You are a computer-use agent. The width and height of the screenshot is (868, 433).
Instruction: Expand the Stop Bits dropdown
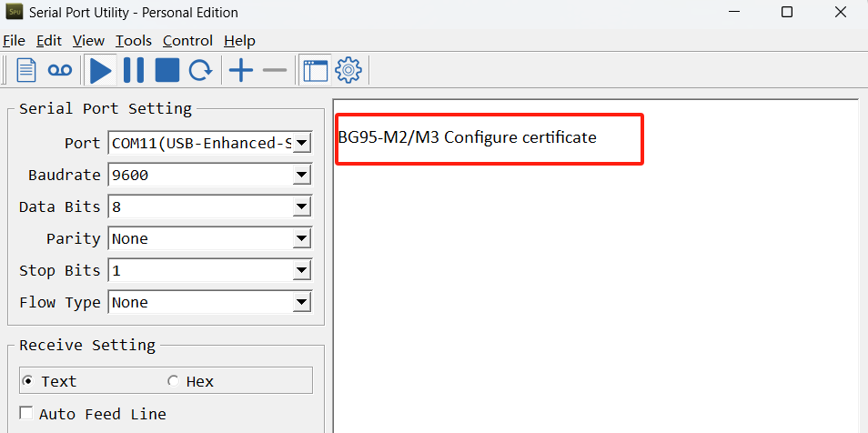(x=301, y=271)
